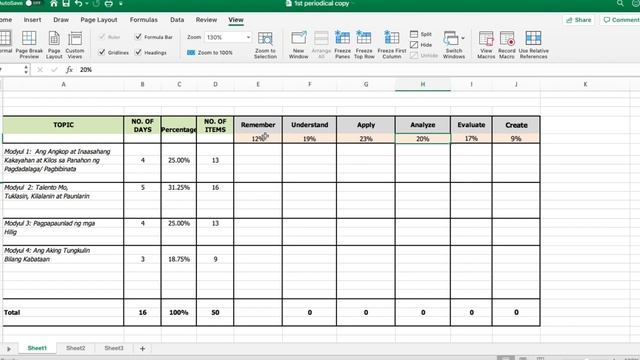This screenshot has width=640, height=360.
Task: Select column H header
Action: [423, 84]
